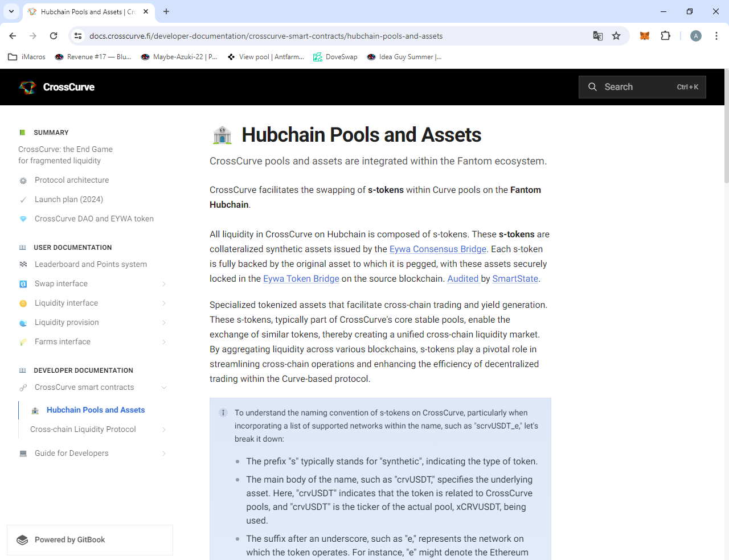Viewport: 729px width, 560px height.
Task: Open the Maybe-Azuki-22 bookmark
Action: coord(179,57)
